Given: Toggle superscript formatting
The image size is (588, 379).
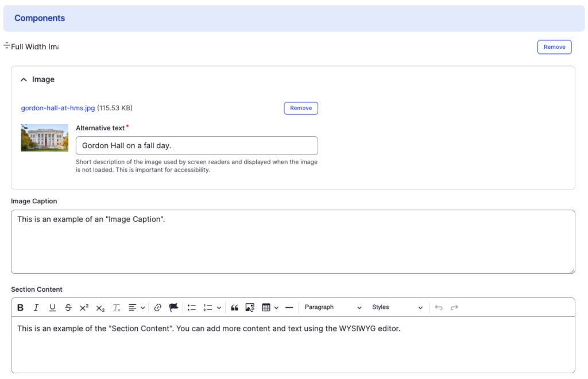Looking at the screenshot, I should tap(84, 308).
